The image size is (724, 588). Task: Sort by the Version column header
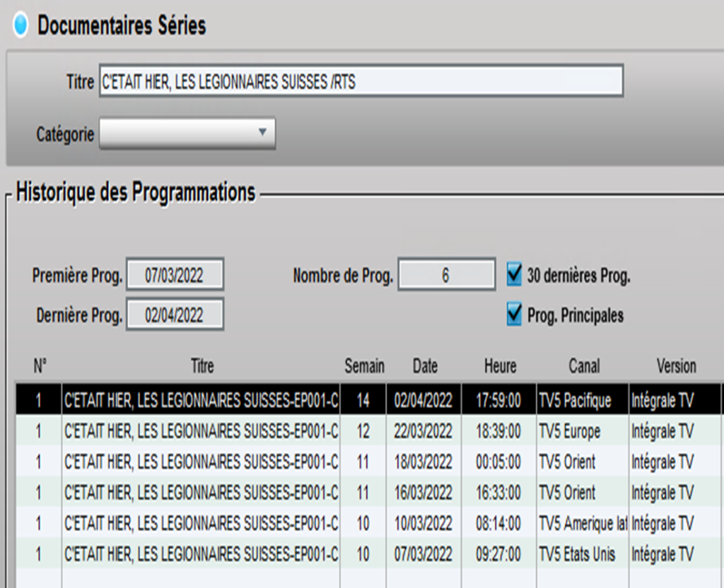click(677, 366)
